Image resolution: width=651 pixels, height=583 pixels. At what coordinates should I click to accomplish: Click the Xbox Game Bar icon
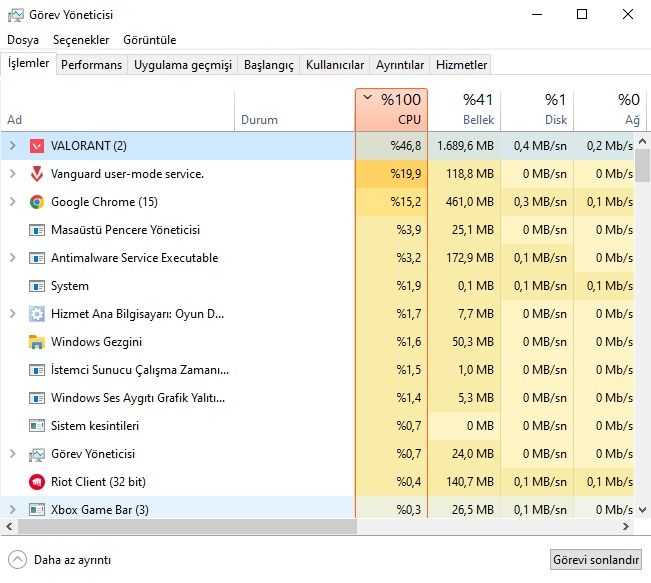tap(37, 510)
